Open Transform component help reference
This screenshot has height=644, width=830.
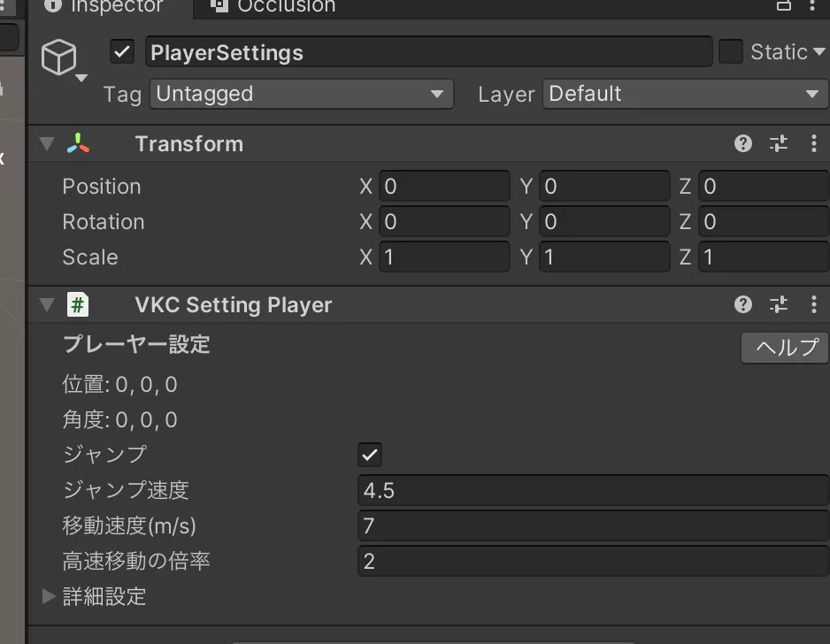click(x=743, y=144)
